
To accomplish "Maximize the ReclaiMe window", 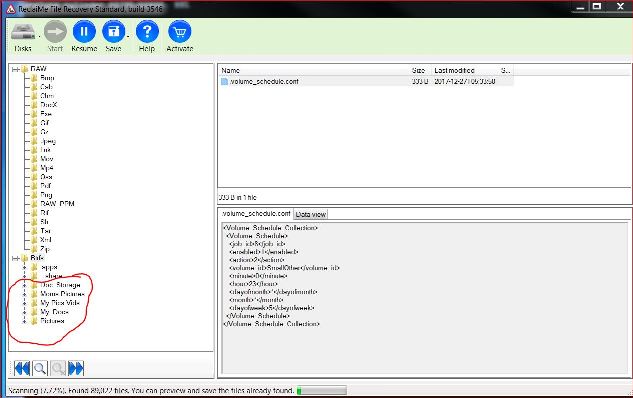I will tap(597, 6).
